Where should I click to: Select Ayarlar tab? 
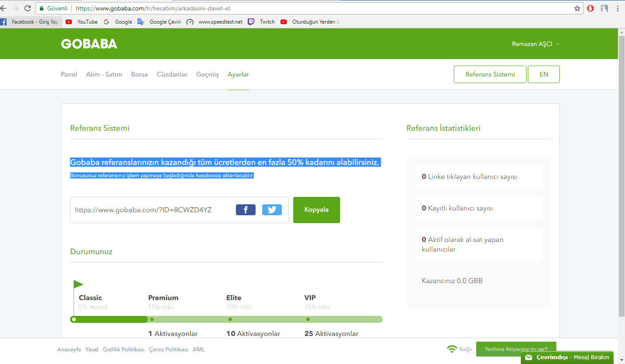238,74
